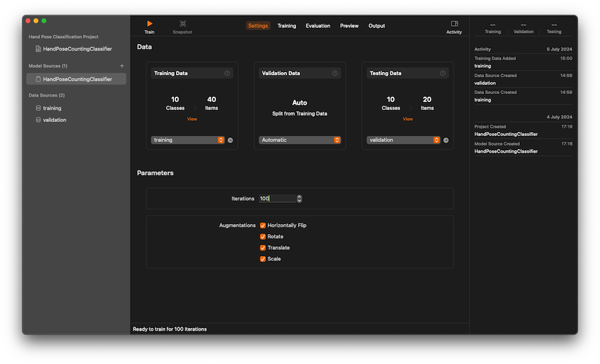
Task: Select Project Created activity entry
Action: pyautogui.click(x=523, y=130)
